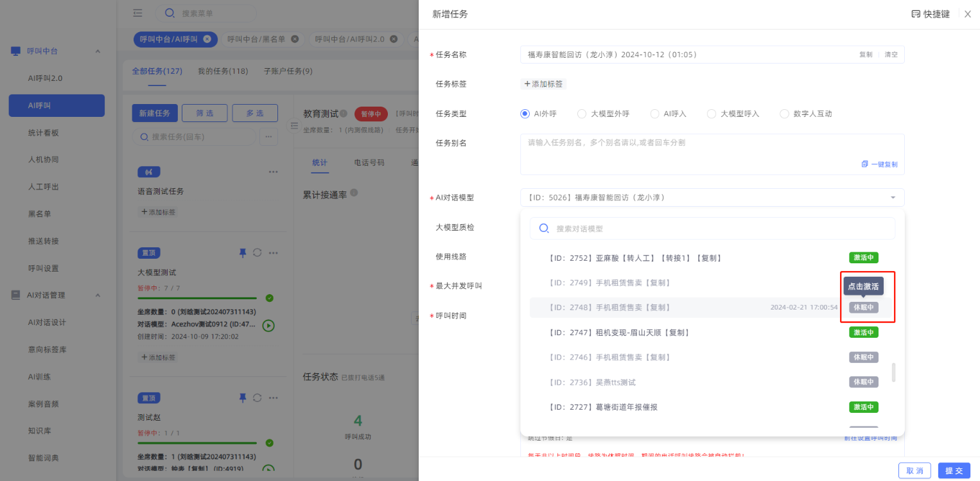Select the 大模型外呼 radio option
The image size is (980, 481).
pyautogui.click(x=582, y=114)
